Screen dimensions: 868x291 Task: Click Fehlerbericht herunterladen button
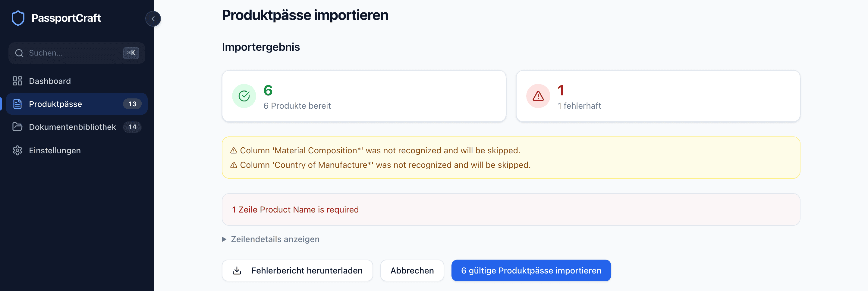[297, 270]
